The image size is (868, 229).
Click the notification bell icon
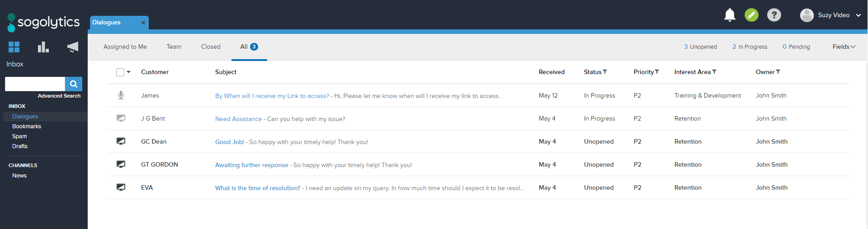730,15
